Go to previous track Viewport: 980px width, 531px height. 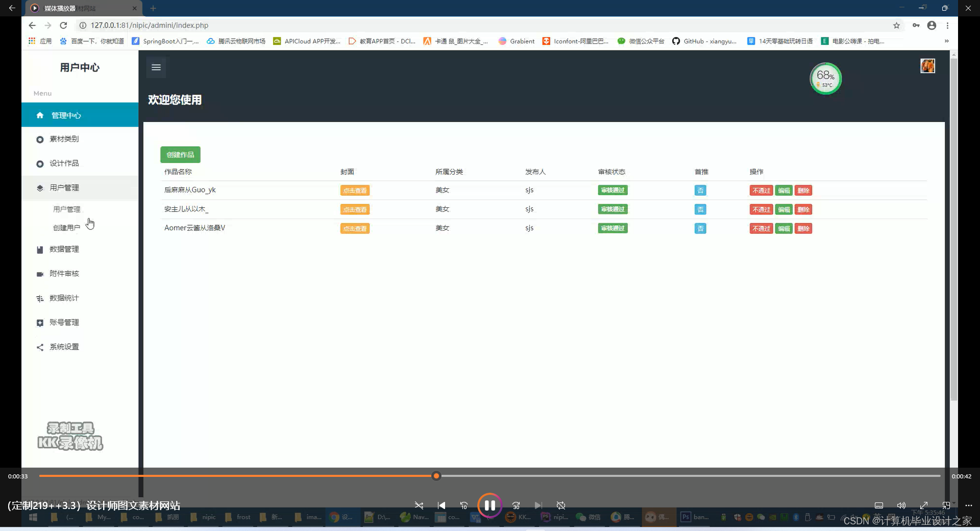[x=442, y=505]
